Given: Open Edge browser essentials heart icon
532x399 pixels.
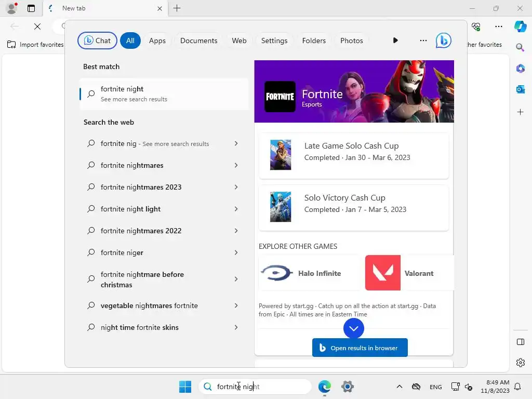Looking at the screenshot, I should click(476, 26).
